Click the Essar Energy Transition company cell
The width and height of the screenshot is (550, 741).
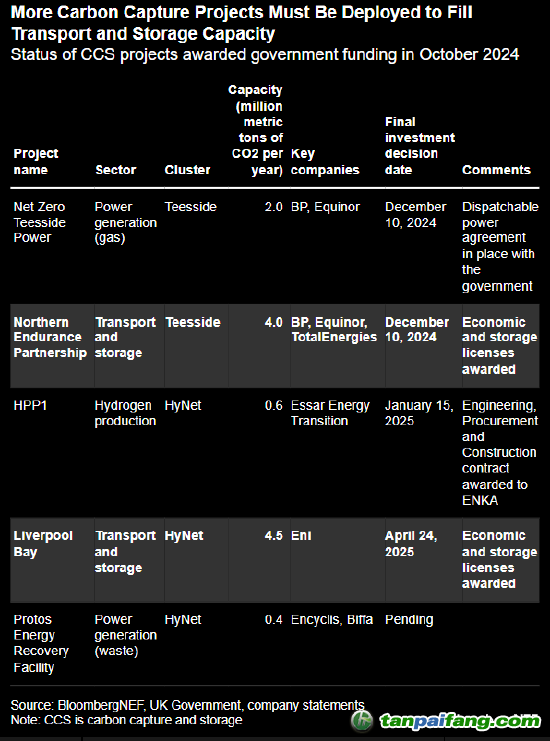[330, 413]
